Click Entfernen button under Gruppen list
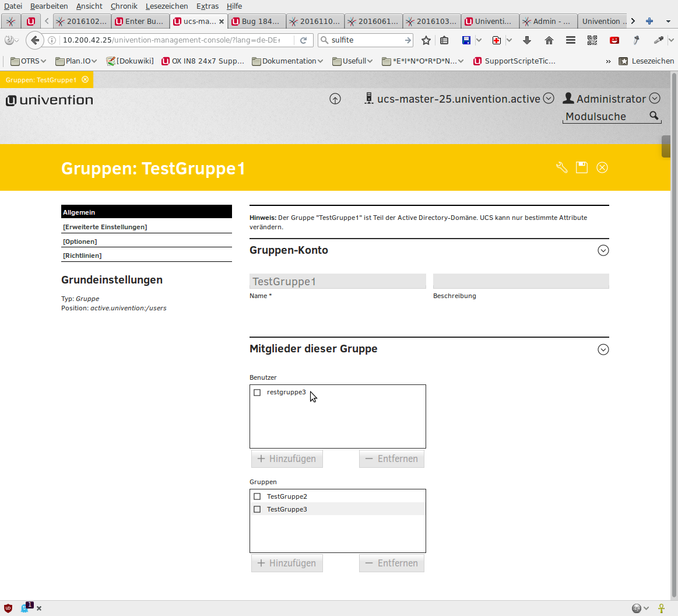Image resolution: width=678 pixels, height=616 pixels. tap(391, 563)
